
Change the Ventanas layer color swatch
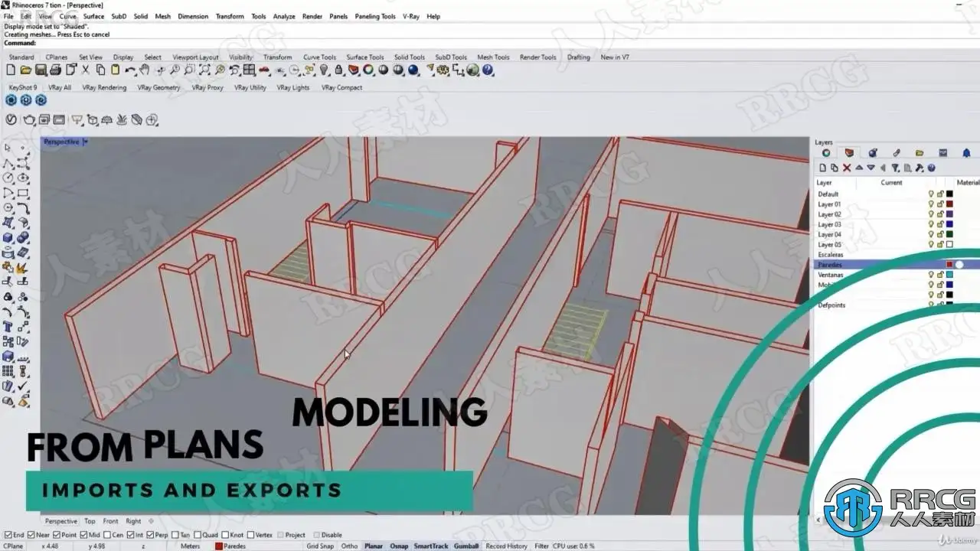coord(949,275)
